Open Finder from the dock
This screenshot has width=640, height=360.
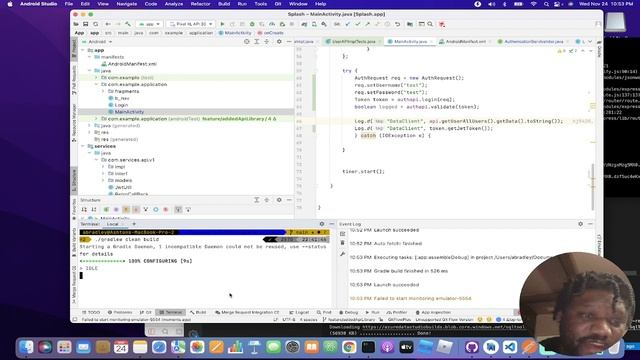tap(27, 347)
